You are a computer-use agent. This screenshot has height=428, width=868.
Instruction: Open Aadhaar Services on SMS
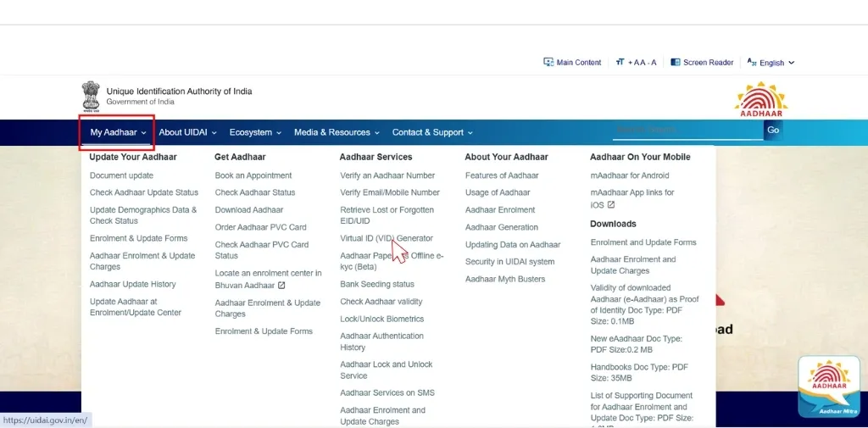coord(387,392)
